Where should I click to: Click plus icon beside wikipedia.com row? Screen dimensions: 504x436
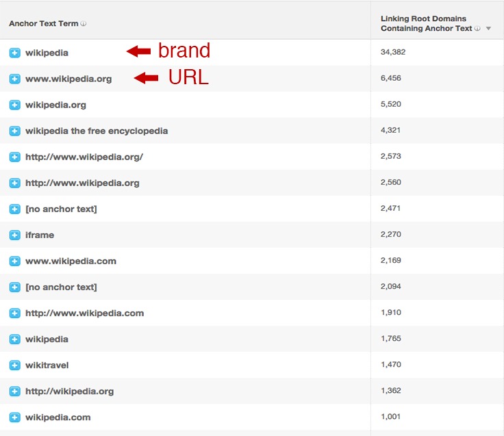click(15, 417)
